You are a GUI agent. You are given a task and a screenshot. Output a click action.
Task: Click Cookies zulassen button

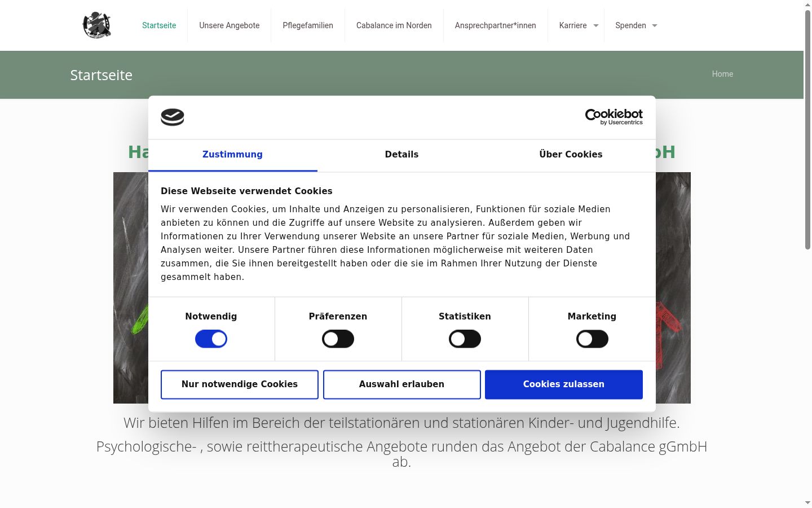[564, 384]
